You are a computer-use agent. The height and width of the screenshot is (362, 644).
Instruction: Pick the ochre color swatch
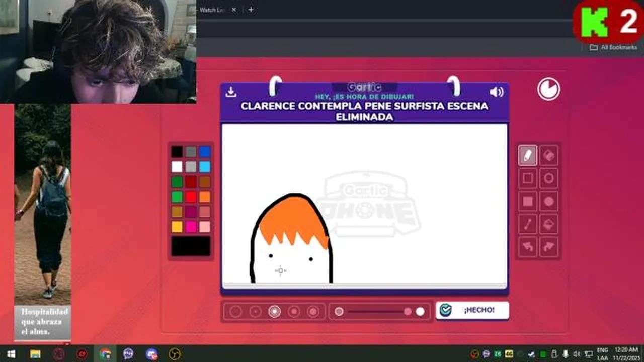pyautogui.click(x=177, y=212)
